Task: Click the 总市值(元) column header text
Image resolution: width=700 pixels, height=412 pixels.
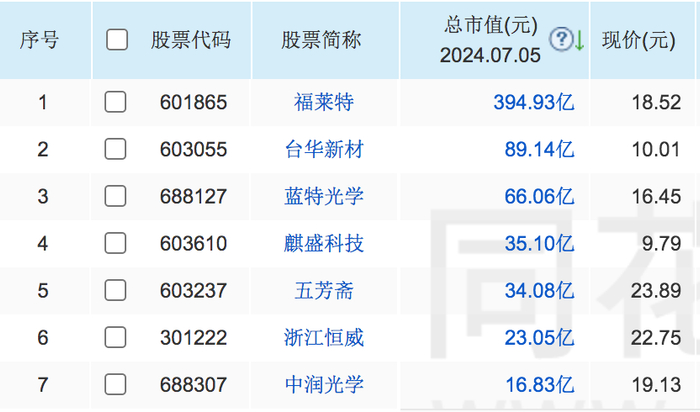Action: tap(491, 25)
